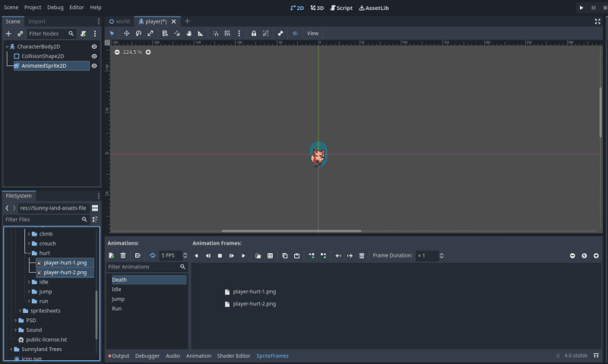Screen dimensions: 608x364
Task: Add frames from file
Action: coord(258,256)
